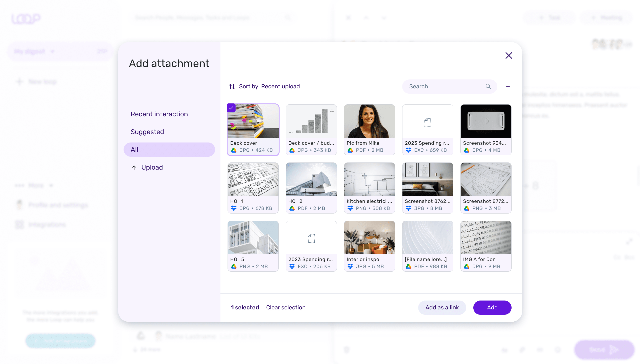Click the Upload arrow icon
This screenshot has width=640, height=364.
coord(134,167)
